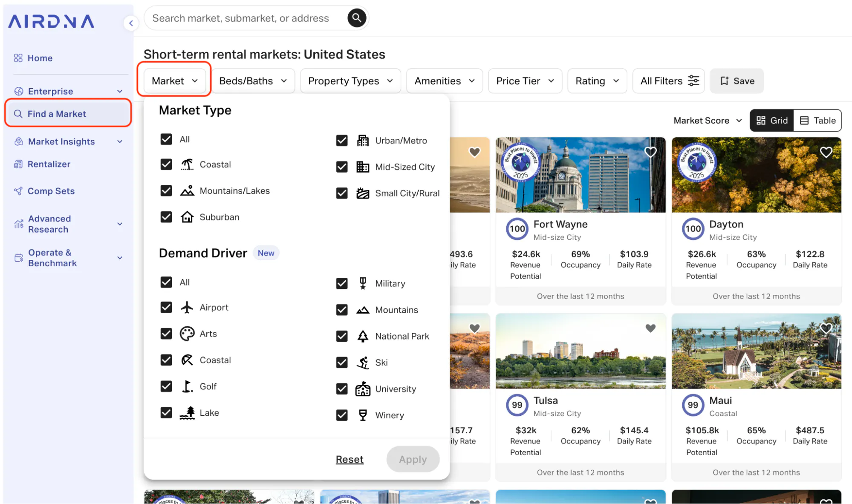The image size is (852, 504).
Task: Uncheck the Market Type All checkbox
Action: click(x=166, y=139)
